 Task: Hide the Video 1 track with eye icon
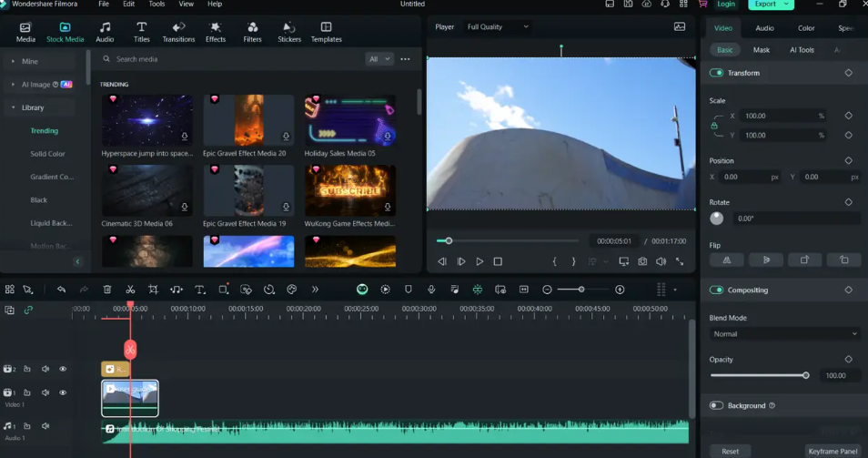63,393
